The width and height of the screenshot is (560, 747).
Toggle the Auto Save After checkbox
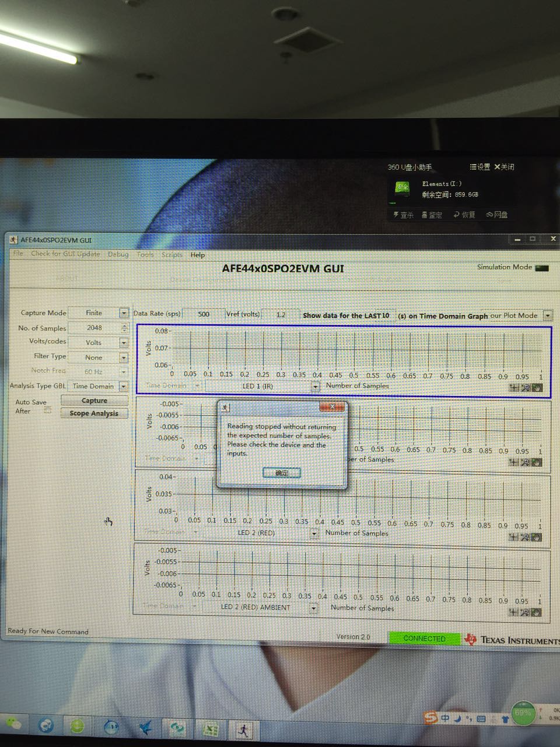[x=48, y=410]
